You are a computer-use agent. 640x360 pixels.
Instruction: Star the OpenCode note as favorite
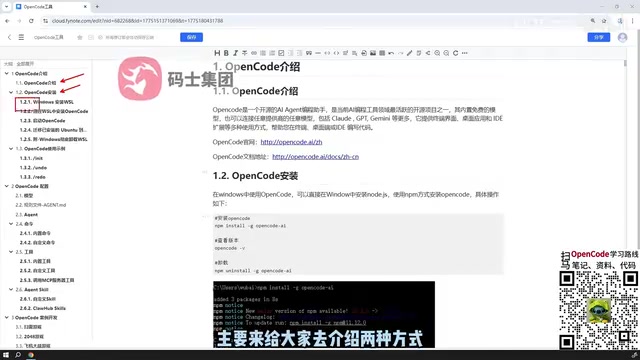[80, 37]
